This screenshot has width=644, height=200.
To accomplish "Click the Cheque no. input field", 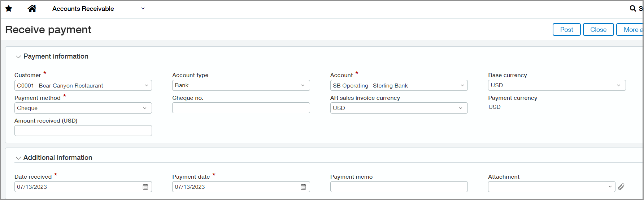I will pyautogui.click(x=241, y=108).
